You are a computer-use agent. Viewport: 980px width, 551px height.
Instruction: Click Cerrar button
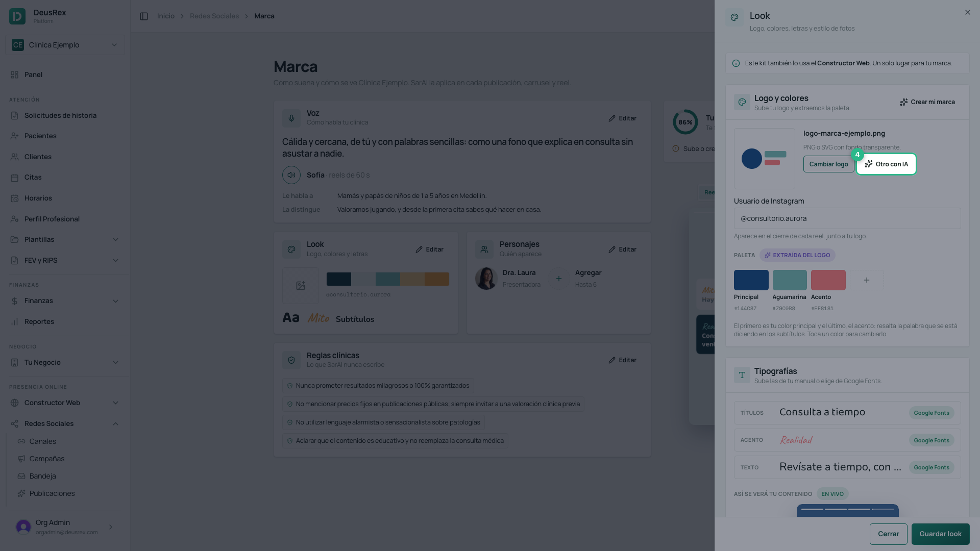click(x=889, y=534)
